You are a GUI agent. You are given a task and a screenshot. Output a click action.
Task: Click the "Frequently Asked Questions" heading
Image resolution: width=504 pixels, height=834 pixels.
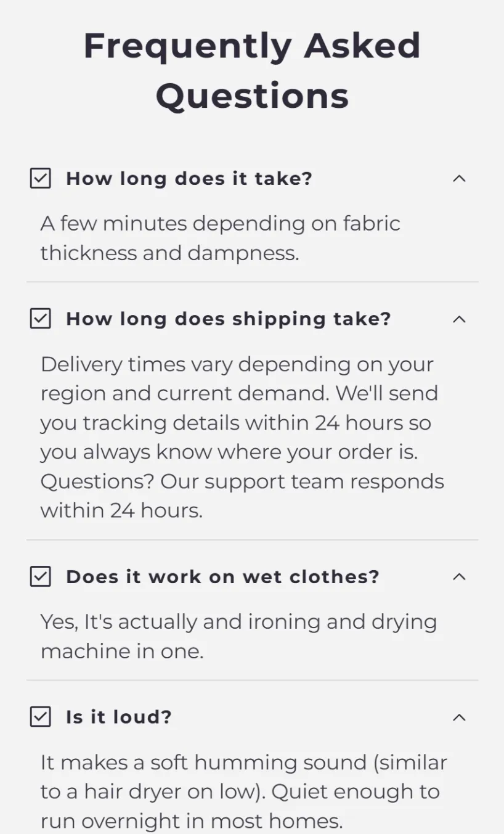click(x=252, y=71)
